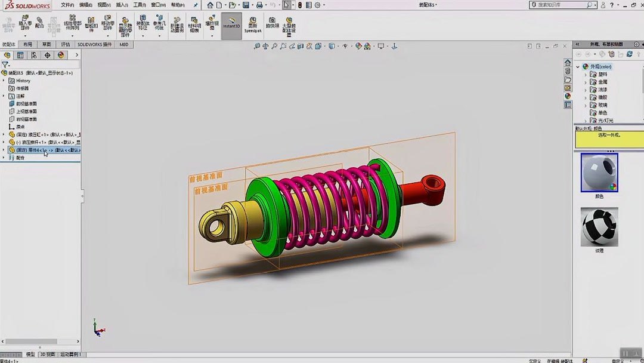The width and height of the screenshot is (644, 363).
Task: Expand the 金属 appearance folder
Action: click(x=586, y=81)
